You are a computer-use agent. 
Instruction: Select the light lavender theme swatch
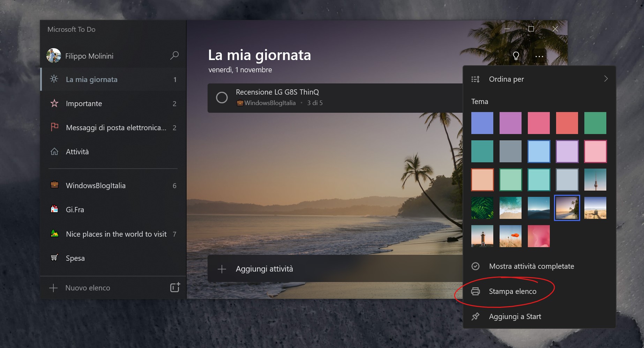pos(567,151)
